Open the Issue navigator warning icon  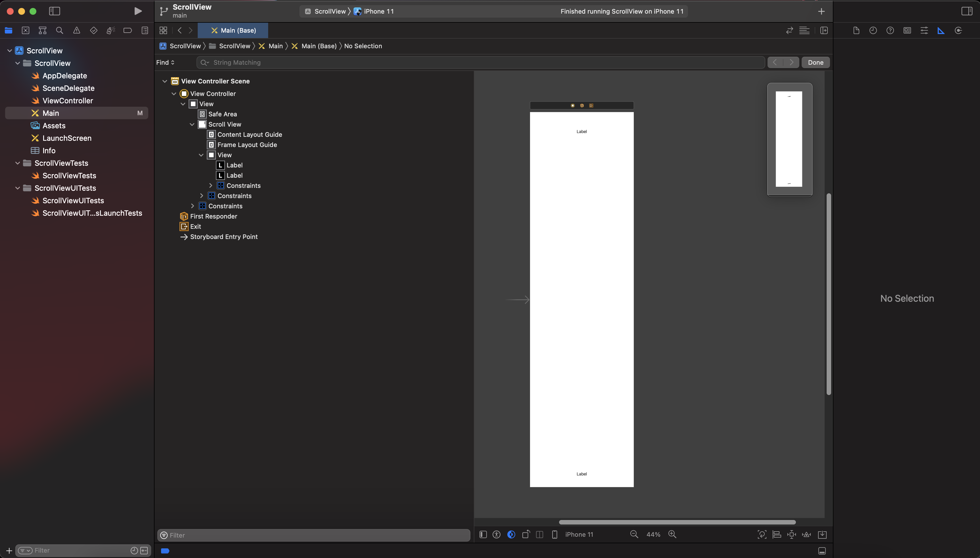(77, 30)
